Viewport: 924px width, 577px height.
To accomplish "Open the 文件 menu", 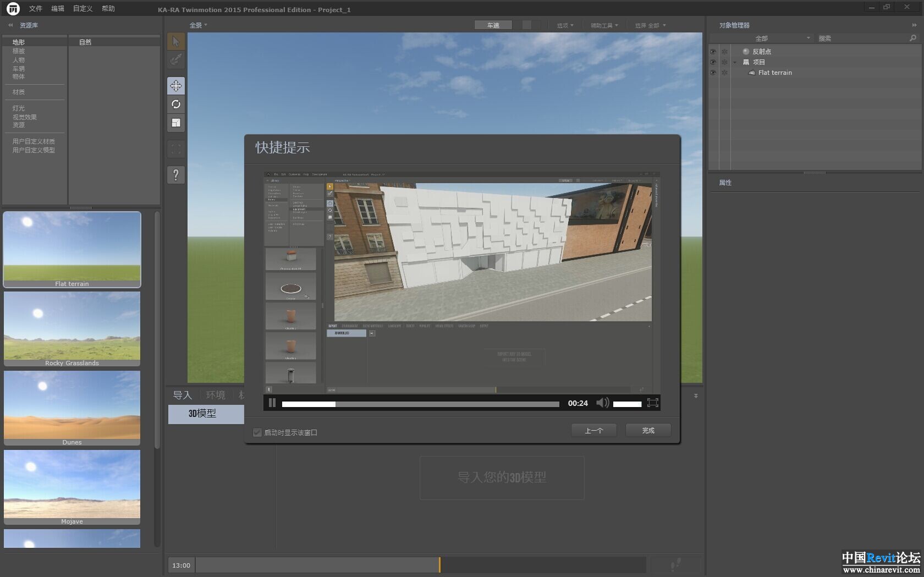I will click(36, 9).
